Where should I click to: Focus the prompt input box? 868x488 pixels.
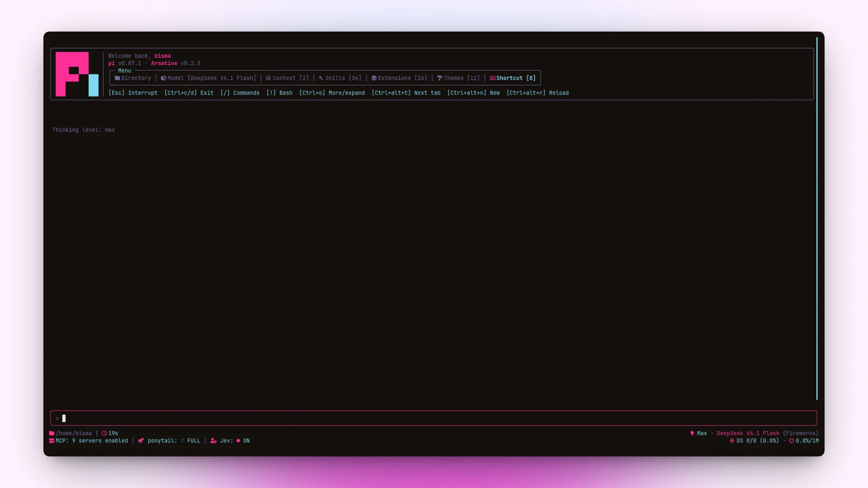(x=434, y=418)
